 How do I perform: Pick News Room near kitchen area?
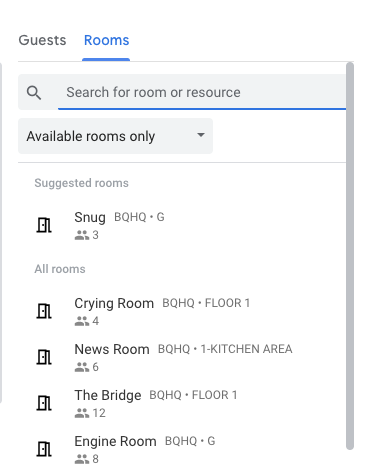click(x=182, y=357)
